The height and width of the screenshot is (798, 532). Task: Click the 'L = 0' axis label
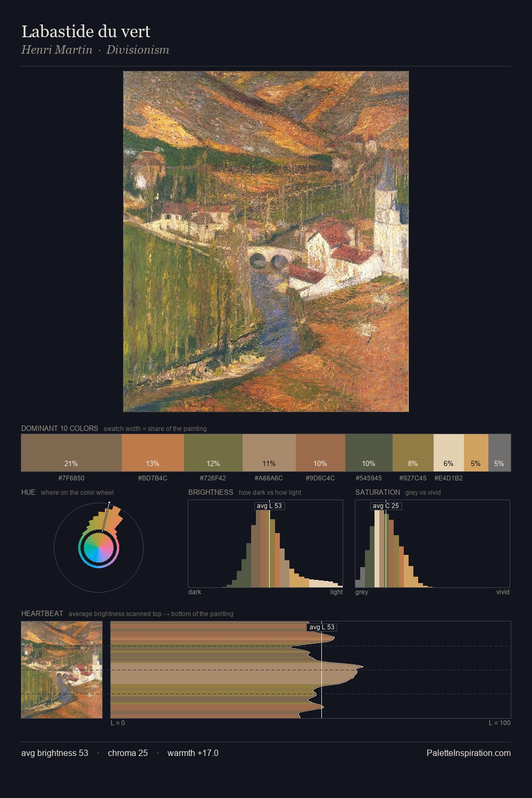pos(118,723)
